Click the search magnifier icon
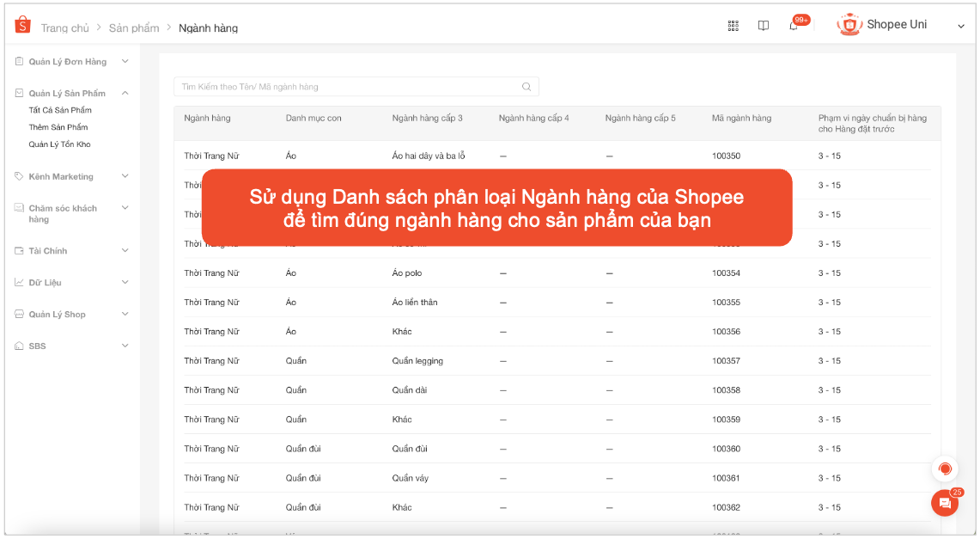Screen dimensions: 980x539 coord(527,87)
